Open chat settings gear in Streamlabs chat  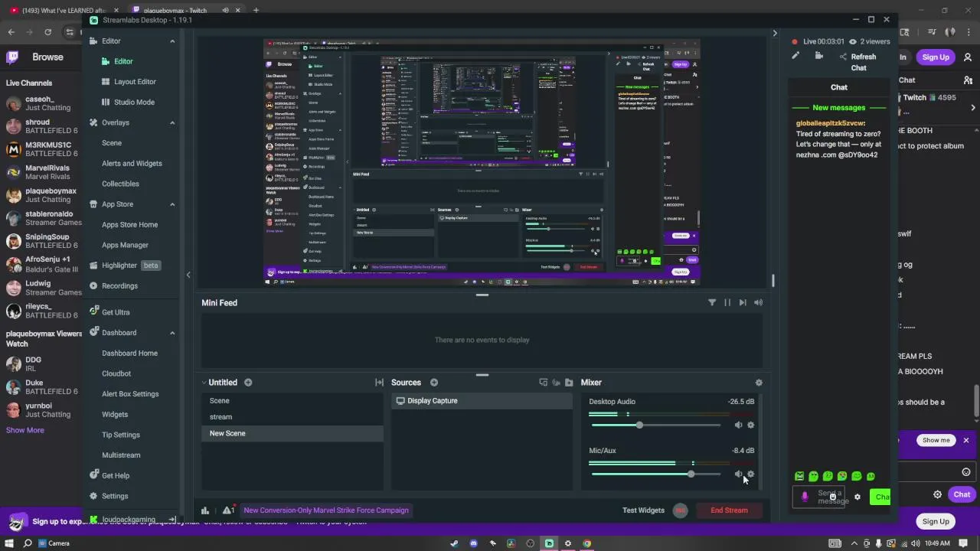point(857,497)
